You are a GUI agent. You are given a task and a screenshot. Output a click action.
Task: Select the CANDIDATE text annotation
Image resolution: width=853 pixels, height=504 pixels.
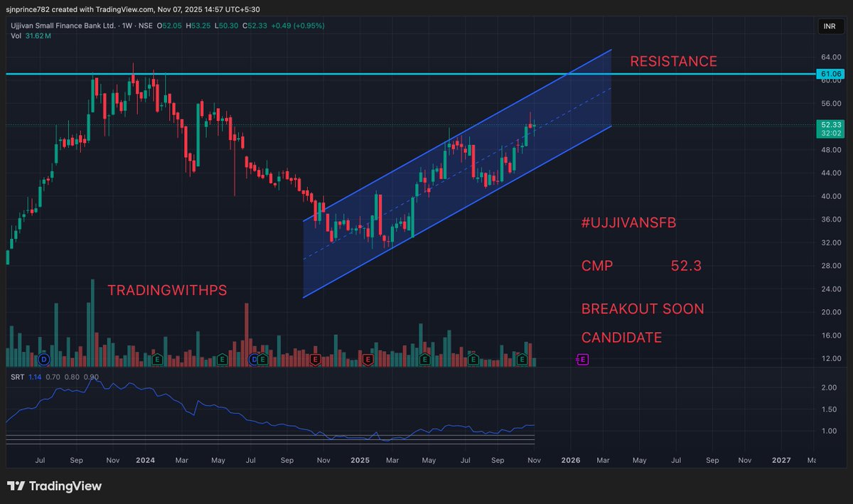click(621, 338)
